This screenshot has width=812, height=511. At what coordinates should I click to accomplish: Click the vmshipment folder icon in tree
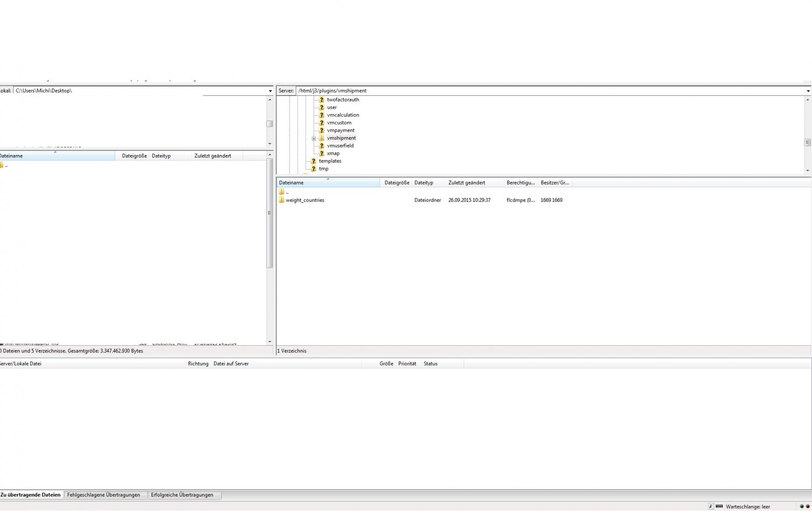coord(322,138)
